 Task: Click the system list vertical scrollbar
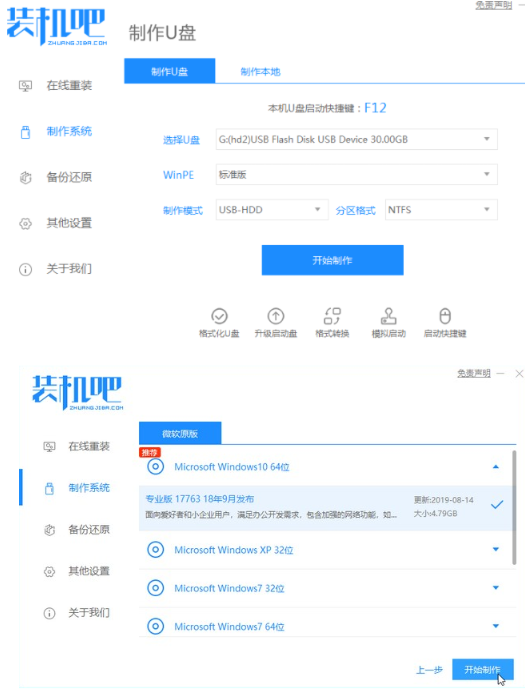514,508
